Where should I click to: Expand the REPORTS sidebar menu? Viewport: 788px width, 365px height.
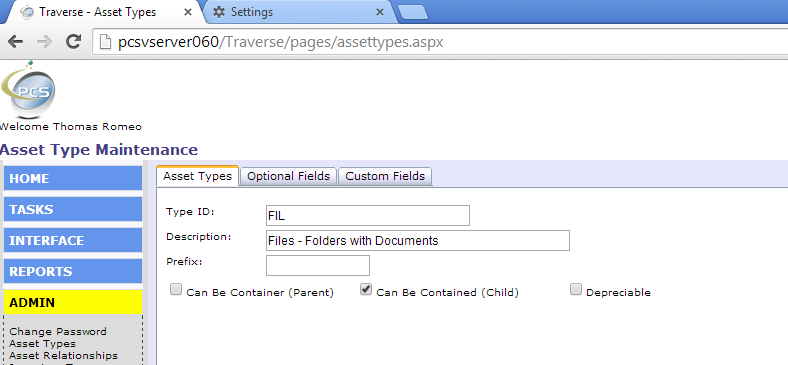(x=73, y=271)
